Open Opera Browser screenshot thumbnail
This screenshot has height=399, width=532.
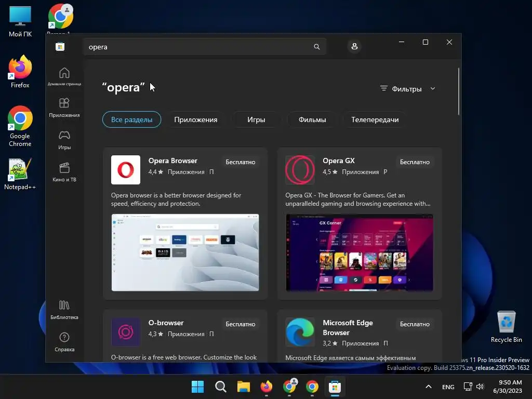185,252
